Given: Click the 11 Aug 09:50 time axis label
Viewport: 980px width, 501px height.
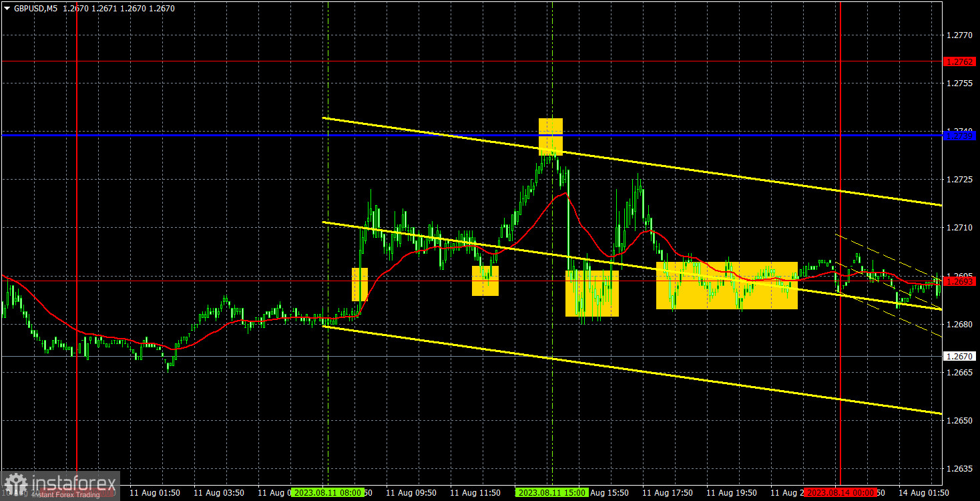Looking at the screenshot, I should click(x=412, y=492).
